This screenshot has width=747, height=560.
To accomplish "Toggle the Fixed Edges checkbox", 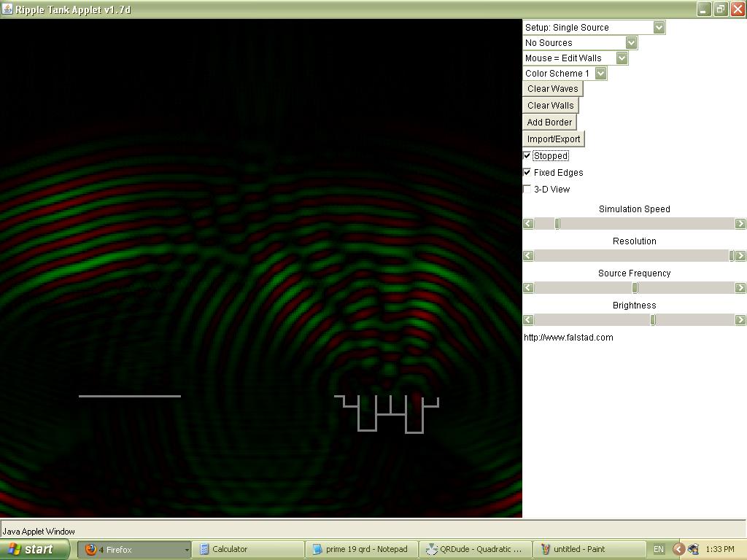I will point(527,173).
